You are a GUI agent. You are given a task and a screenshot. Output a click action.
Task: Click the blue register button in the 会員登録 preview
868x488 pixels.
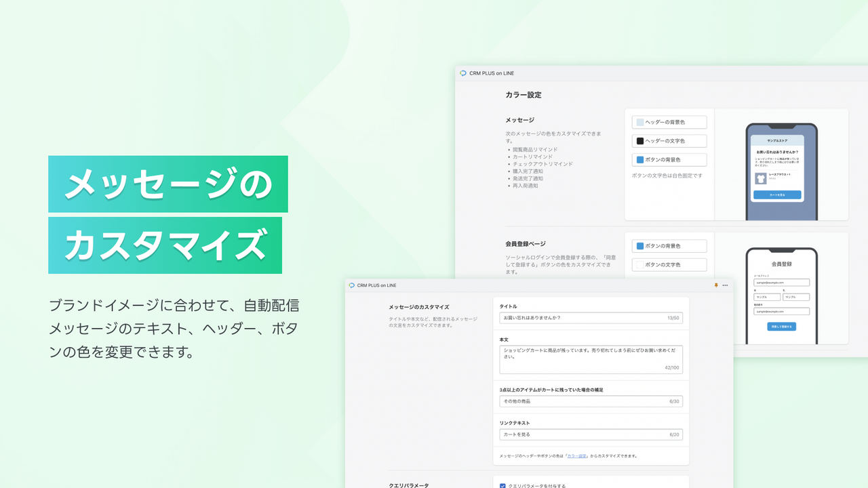tap(782, 327)
